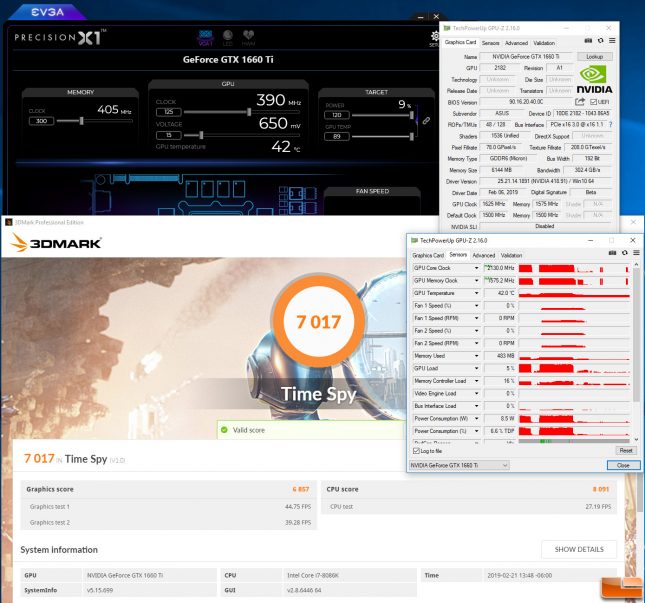Expand the Power Consumption (W) dropdown
The width and height of the screenshot is (645, 603).
pos(476,418)
